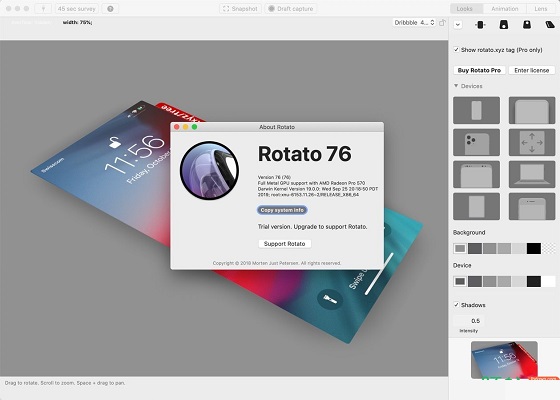Viewport: 560px width, 400px height.
Task: Pick the white Device color swatch
Action: (549, 281)
